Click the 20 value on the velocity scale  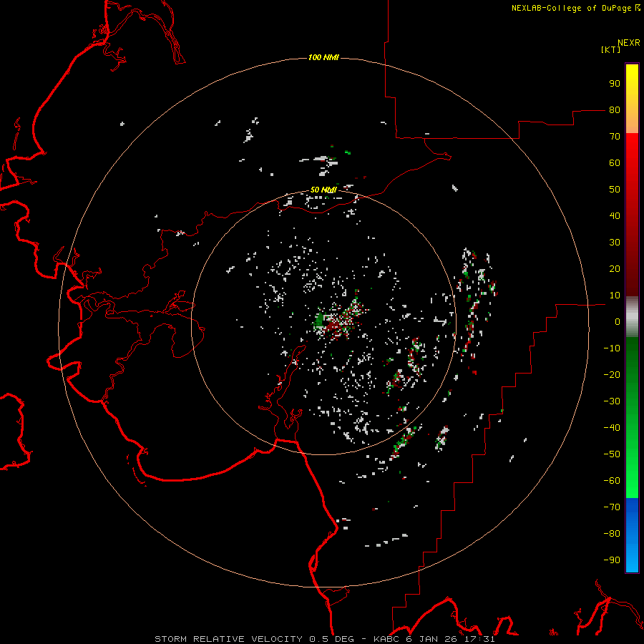point(615,269)
